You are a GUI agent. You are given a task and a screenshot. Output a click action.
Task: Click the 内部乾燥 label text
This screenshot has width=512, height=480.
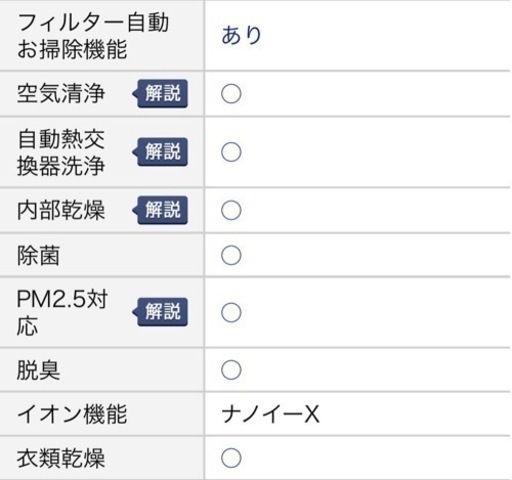tap(61, 210)
